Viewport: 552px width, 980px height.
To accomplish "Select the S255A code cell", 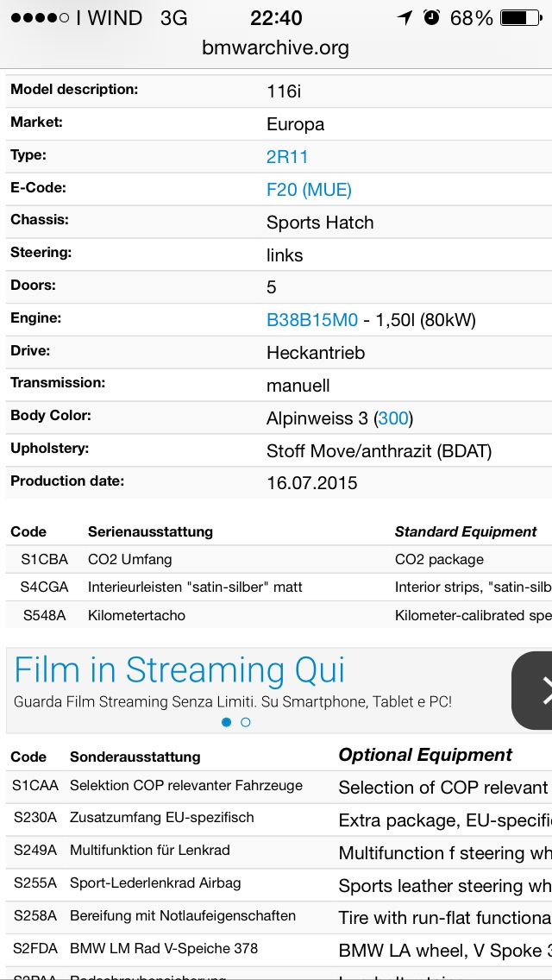I will 35,883.
